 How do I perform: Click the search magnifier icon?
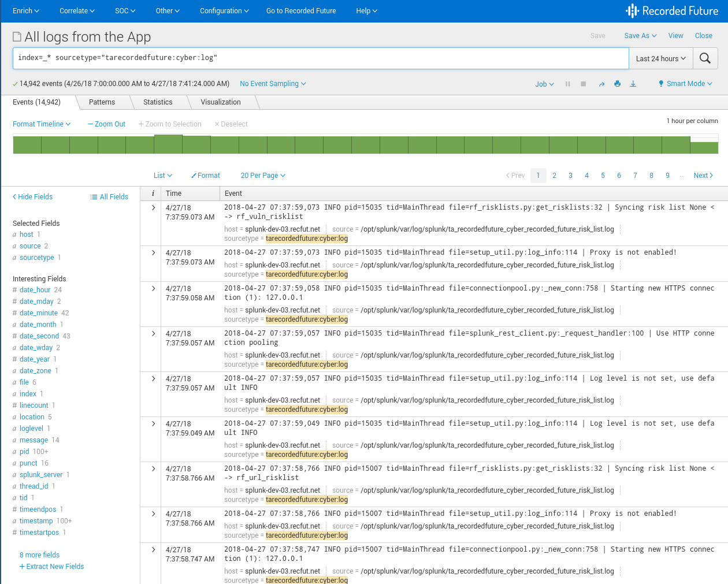click(705, 58)
